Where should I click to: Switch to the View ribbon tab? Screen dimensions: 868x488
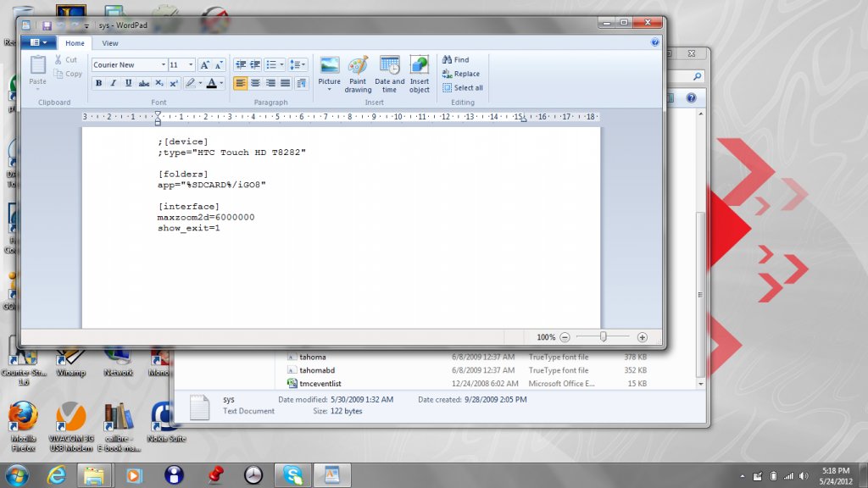pyautogui.click(x=110, y=43)
